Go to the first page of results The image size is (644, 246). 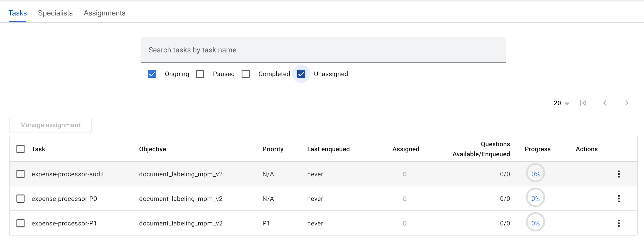coord(583,103)
